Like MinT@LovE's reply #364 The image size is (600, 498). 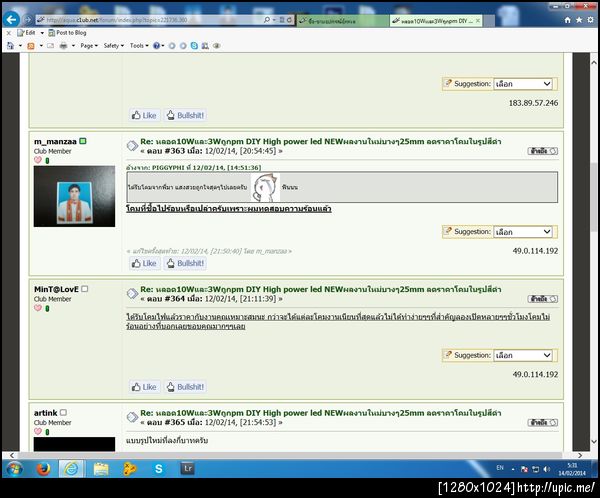coord(144,387)
